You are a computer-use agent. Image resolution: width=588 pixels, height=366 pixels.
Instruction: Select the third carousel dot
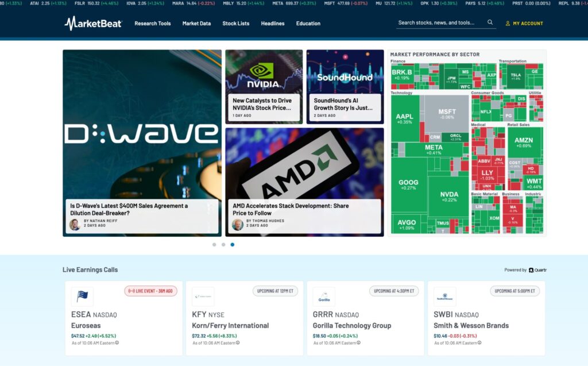coord(233,245)
